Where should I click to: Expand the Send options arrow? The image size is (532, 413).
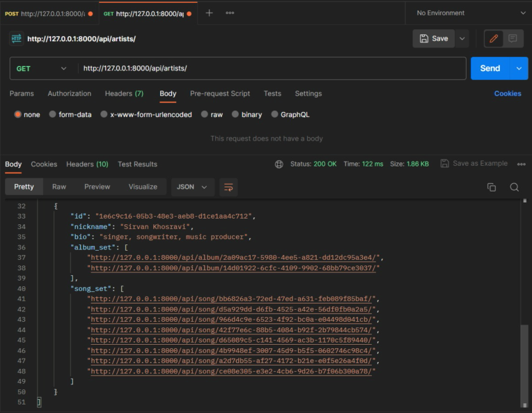tap(519, 68)
